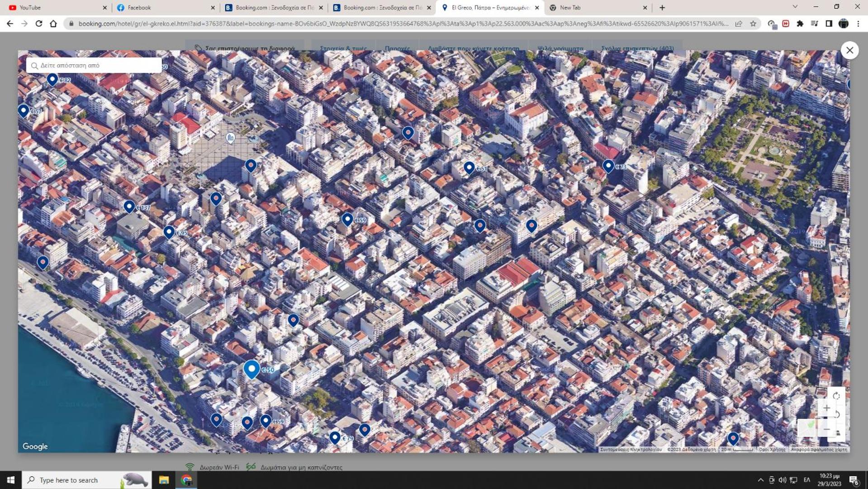The image size is (868, 489).
Task: Bookmark this page with the star icon
Action: 753,24
